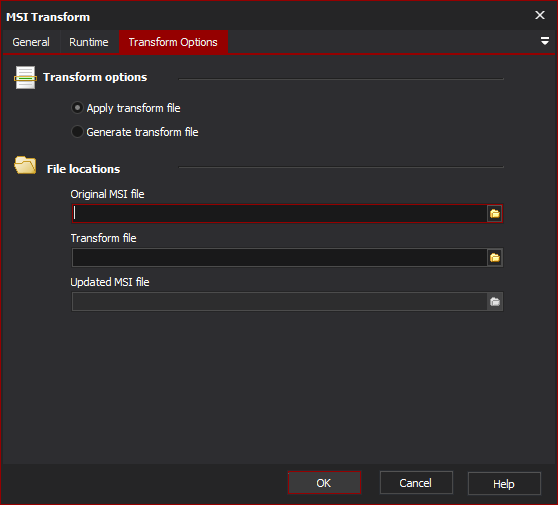Open the tab list dropdown arrow
Screen dimensions: 558x505
[x=544, y=41]
